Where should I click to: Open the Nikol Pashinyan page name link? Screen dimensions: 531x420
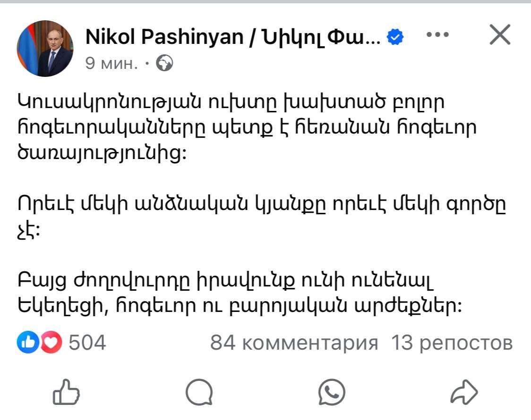(x=233, y=37)
